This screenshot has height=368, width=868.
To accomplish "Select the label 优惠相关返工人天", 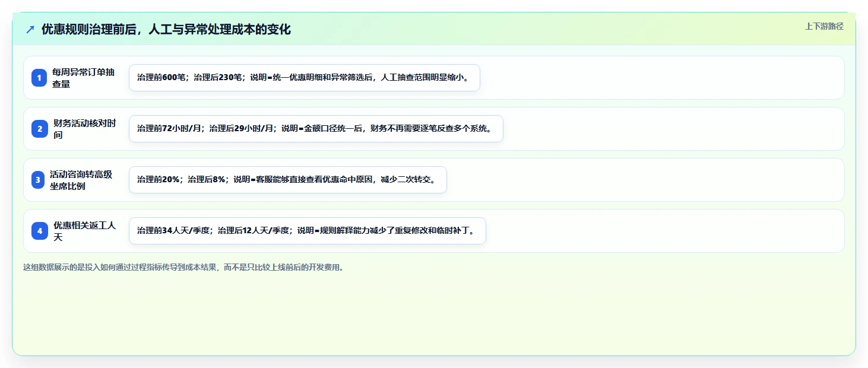I will pyautogui.click(x=85, y=231).
